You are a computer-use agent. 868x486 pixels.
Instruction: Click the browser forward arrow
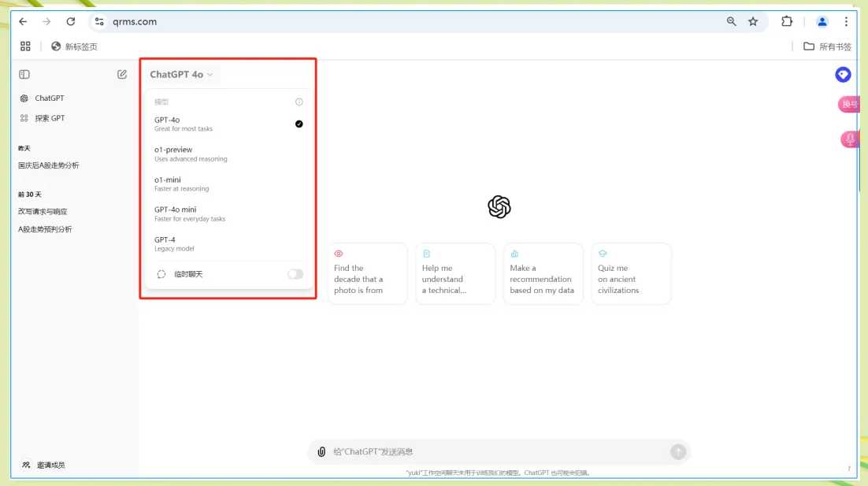pos(46,21)
